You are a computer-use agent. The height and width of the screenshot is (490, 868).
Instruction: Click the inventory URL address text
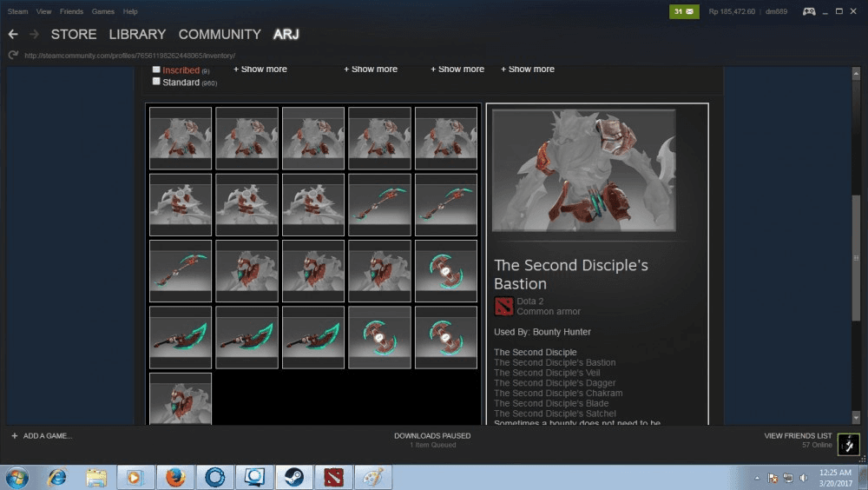(129, 56)
